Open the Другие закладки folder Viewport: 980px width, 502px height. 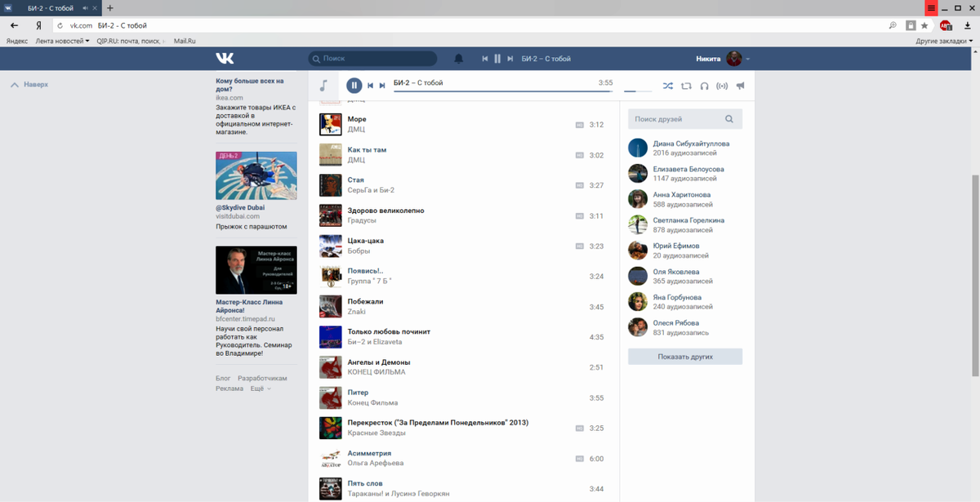tap(942, 40)
